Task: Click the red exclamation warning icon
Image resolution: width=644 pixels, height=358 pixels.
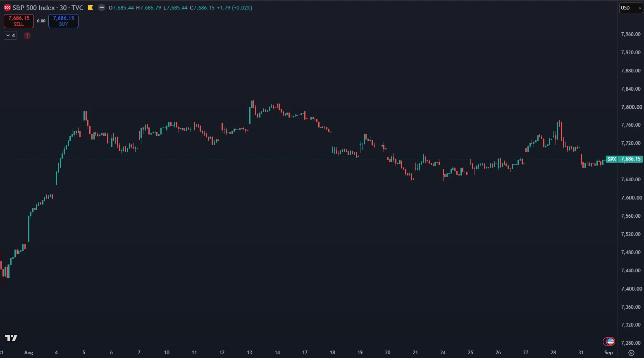Action: (x=27, y=36)
